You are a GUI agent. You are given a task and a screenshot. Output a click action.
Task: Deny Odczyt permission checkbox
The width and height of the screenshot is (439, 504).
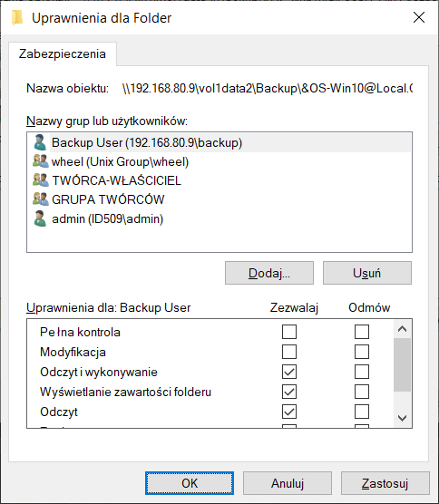click(362, 412)
